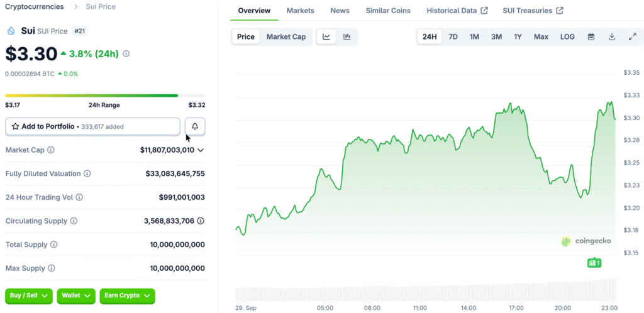Select the Price chart toggle
The image size is (644, 313).
(x=246, y=36)
